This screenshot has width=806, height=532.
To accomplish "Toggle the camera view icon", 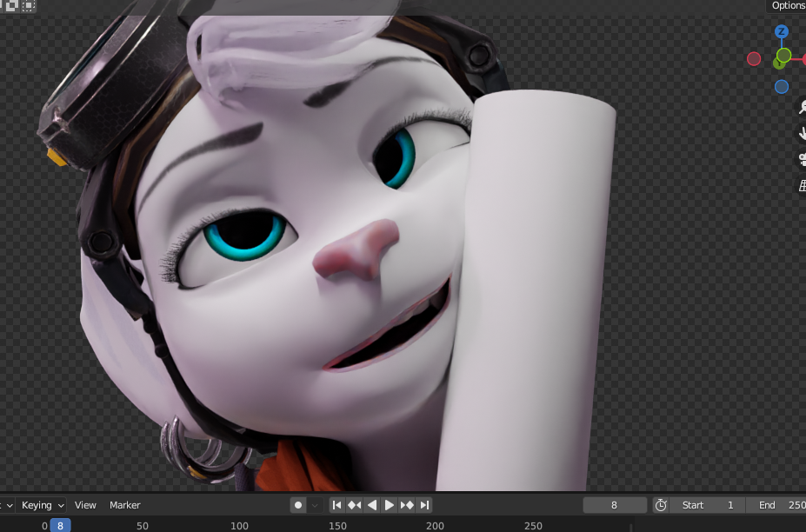I will coord(802,159).
